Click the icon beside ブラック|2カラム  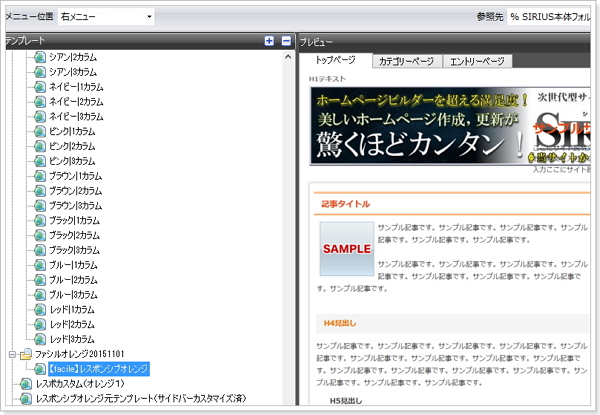(x=40, y=235)
